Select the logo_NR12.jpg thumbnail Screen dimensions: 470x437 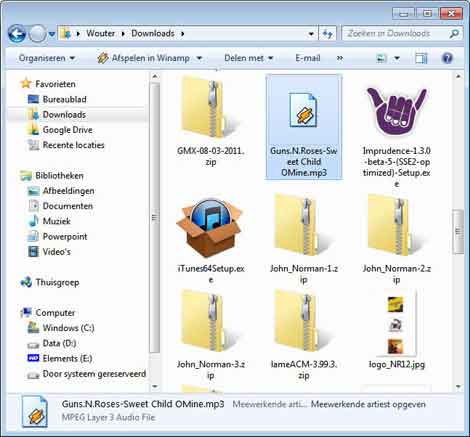click(x=396, y=324)
